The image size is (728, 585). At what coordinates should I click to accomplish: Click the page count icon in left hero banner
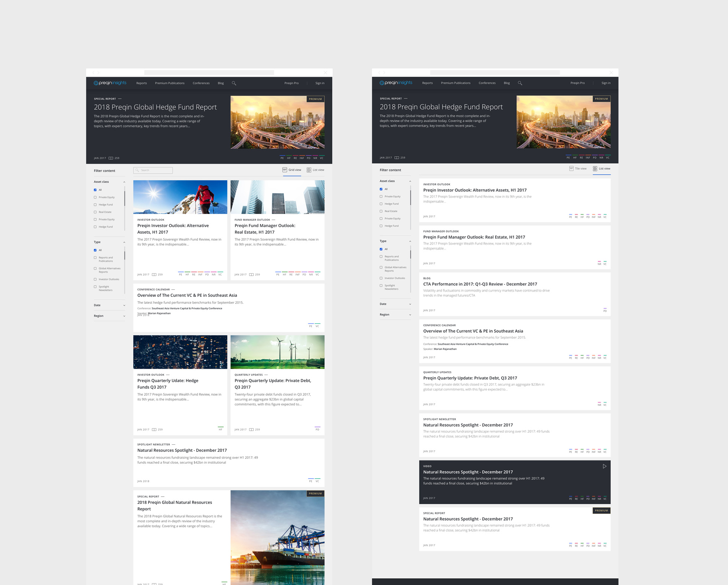point(111,158)
